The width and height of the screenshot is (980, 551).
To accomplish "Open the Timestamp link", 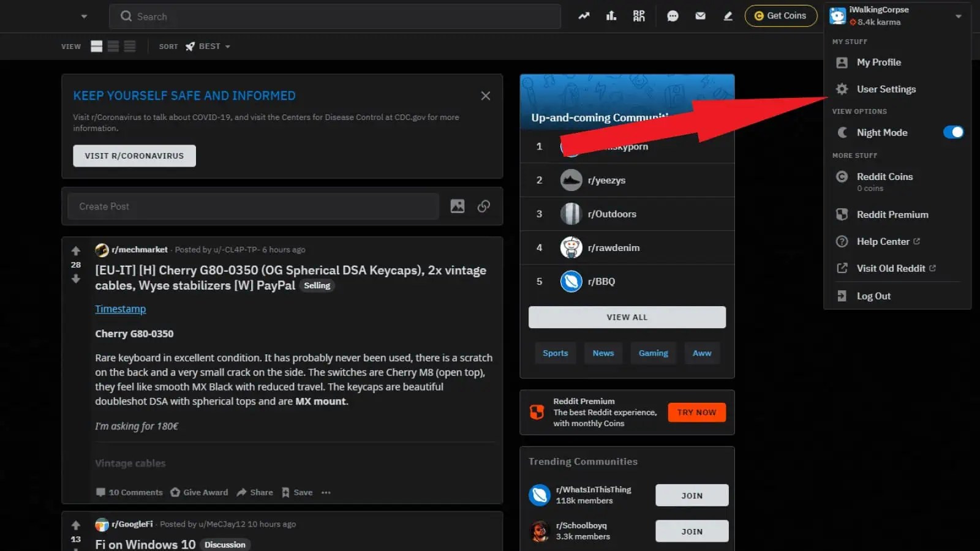I will [x=120, y=309].
